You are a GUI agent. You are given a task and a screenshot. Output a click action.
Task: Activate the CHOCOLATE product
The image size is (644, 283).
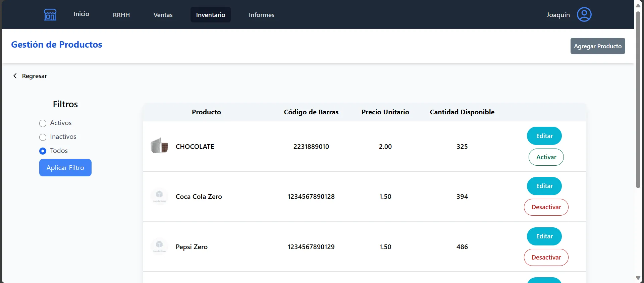pos(546,157)
